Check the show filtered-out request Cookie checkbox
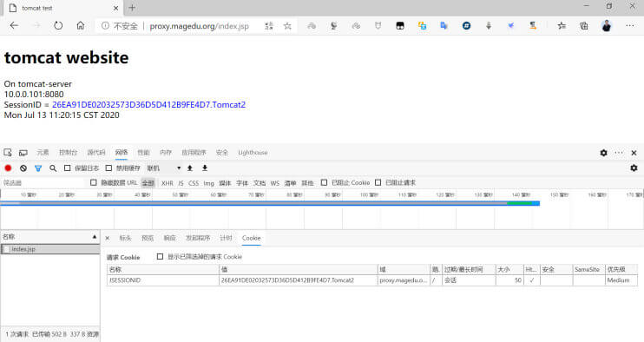644x342 pixels. coord(160,257)
